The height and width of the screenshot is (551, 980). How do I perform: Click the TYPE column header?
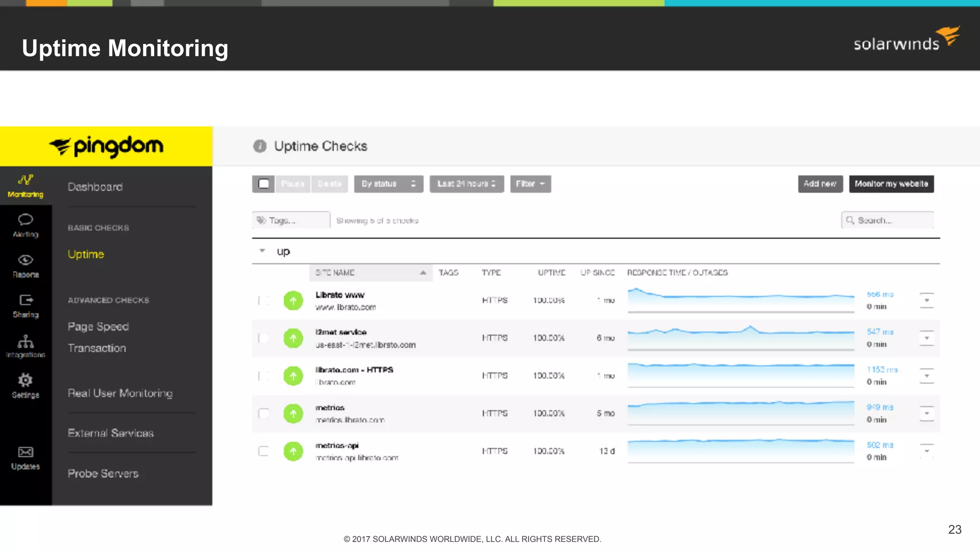pos(491,273)
